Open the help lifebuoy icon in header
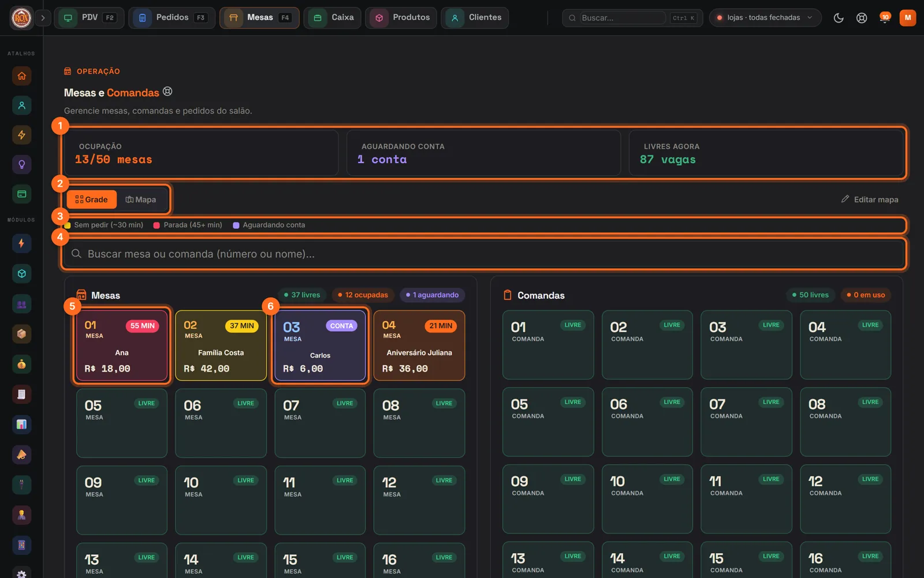The width and height of the screenshot is (924, 578). [x=862, y=18]
